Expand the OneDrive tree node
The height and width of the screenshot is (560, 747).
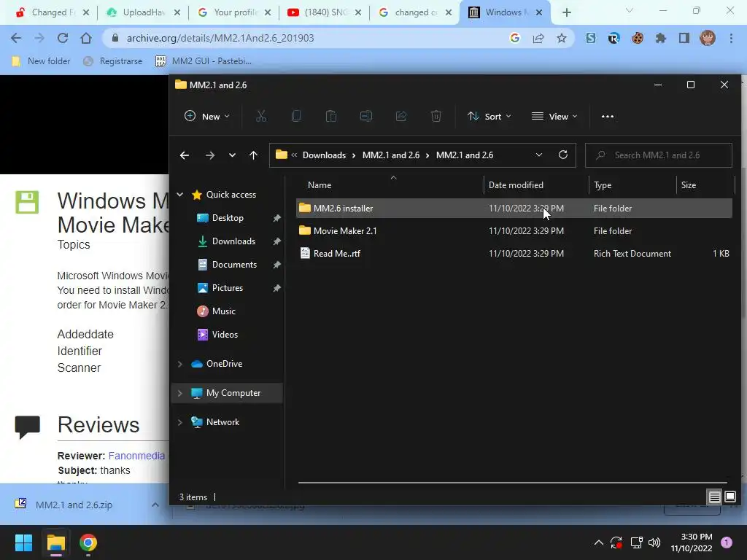[180, 364]
